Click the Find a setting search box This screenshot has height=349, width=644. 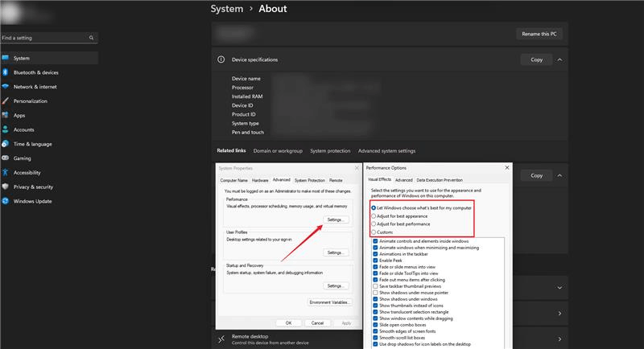point(49,38)
